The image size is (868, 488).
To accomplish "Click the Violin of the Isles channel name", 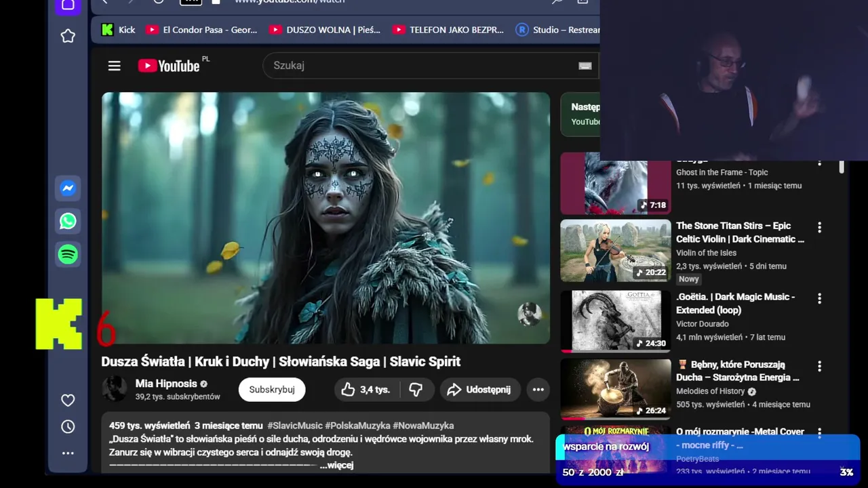I will point(706,253).
